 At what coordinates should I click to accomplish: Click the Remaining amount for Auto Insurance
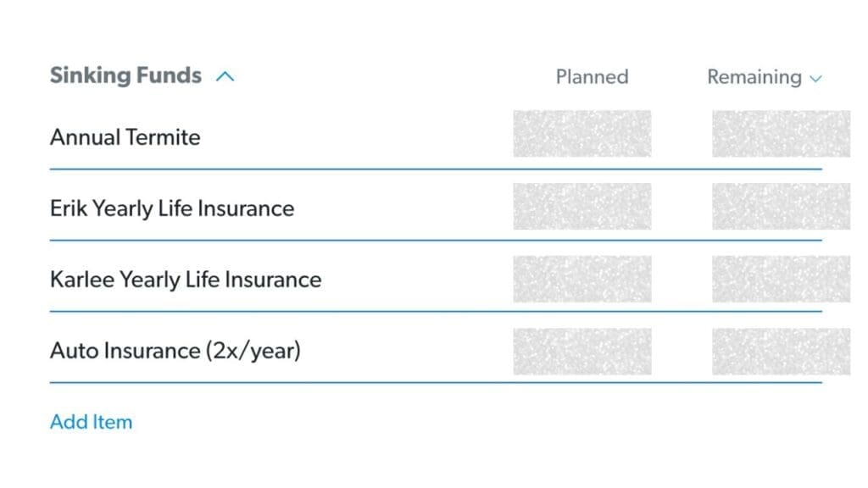pos(781,352)
